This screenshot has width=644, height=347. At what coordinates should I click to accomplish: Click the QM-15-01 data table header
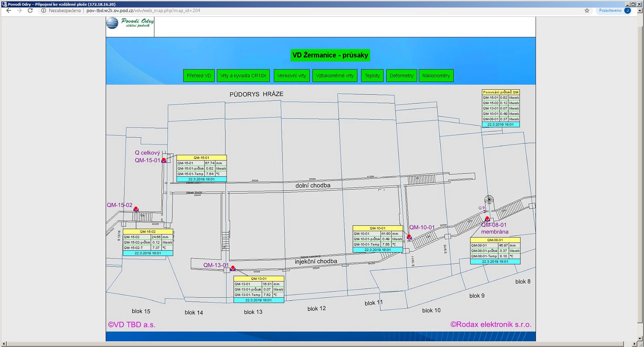coord(201,158)
